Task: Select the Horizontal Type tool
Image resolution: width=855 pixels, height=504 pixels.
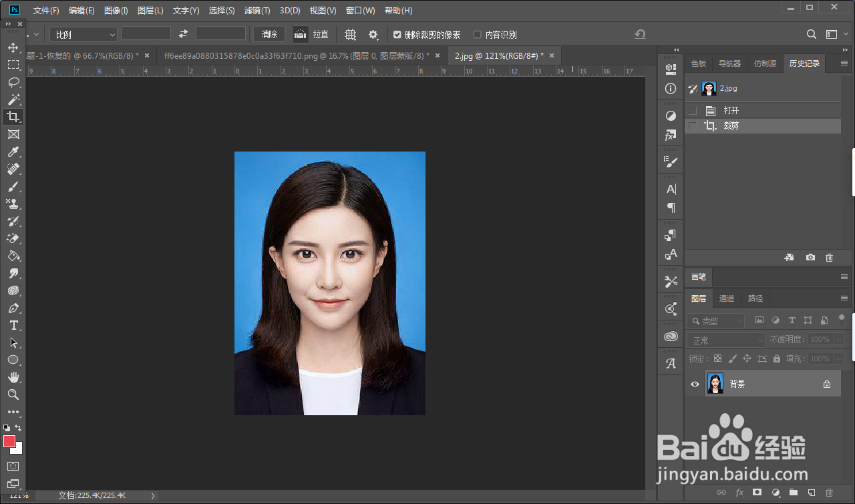Action: tap(13, 325)
